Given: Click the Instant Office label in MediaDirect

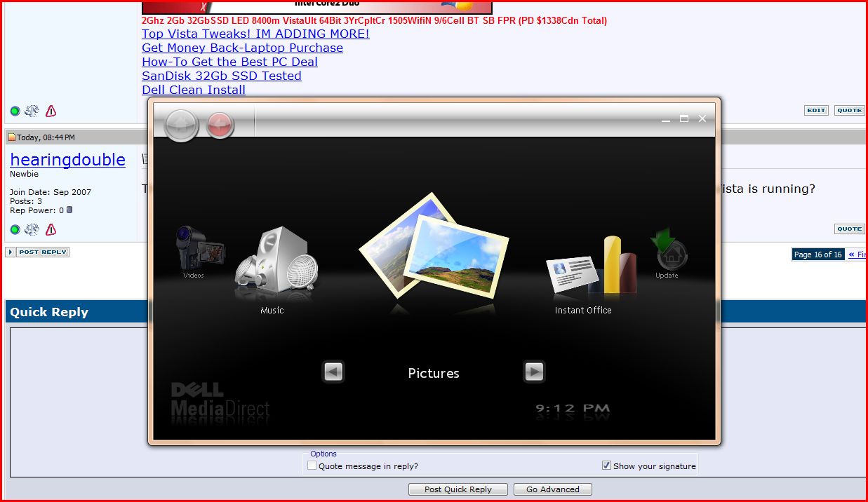Looking at the screenshot, I should 583,310.
